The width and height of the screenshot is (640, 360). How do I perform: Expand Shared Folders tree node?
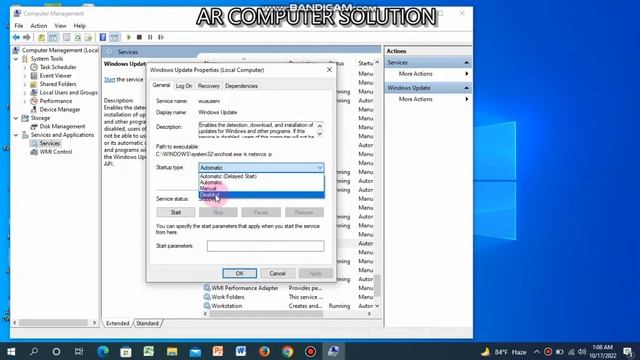pyautogui.click(x=25, y=84)
